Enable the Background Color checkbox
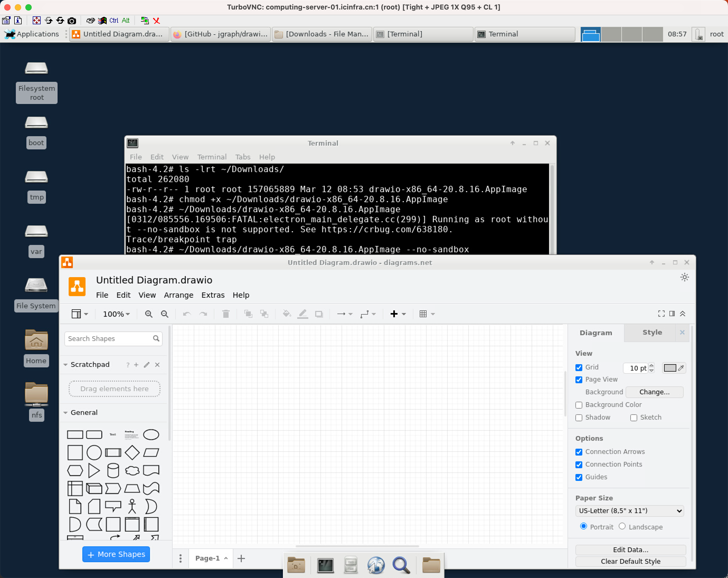The width and height of the screenshot is (728, 578). click(x=579, y=405)
